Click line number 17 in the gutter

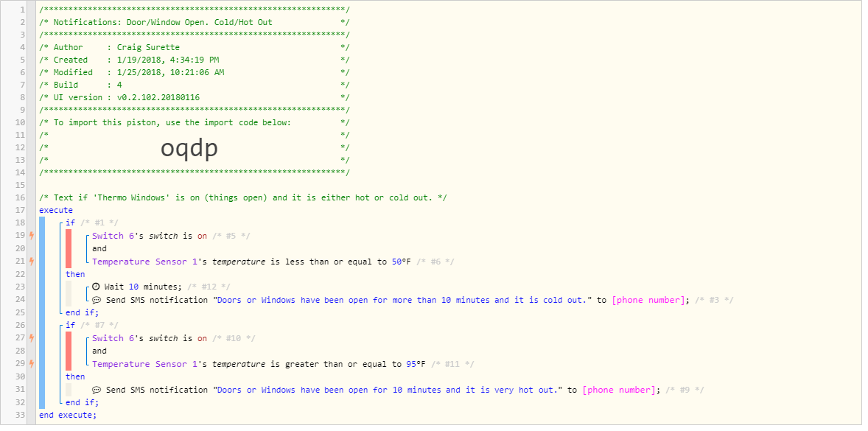(21, 210)
